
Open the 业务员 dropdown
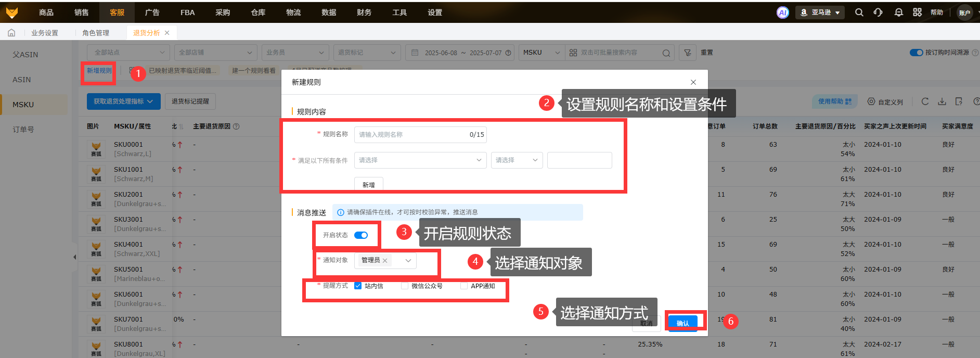click(295, 53)
